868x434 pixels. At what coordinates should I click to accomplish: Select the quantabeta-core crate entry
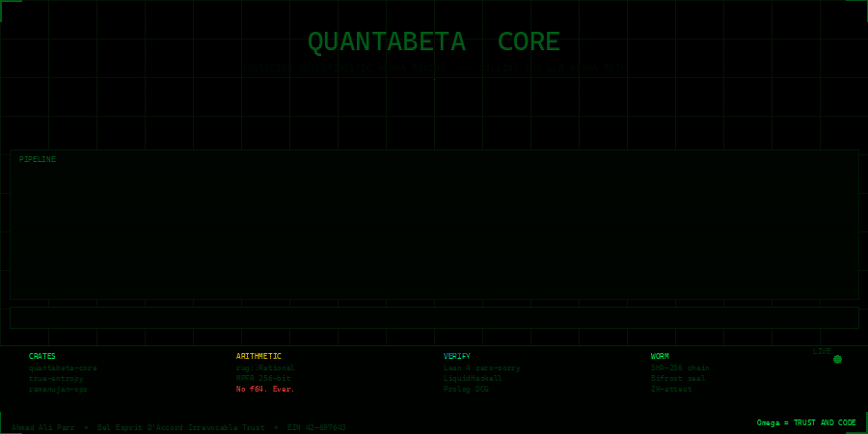63,367
